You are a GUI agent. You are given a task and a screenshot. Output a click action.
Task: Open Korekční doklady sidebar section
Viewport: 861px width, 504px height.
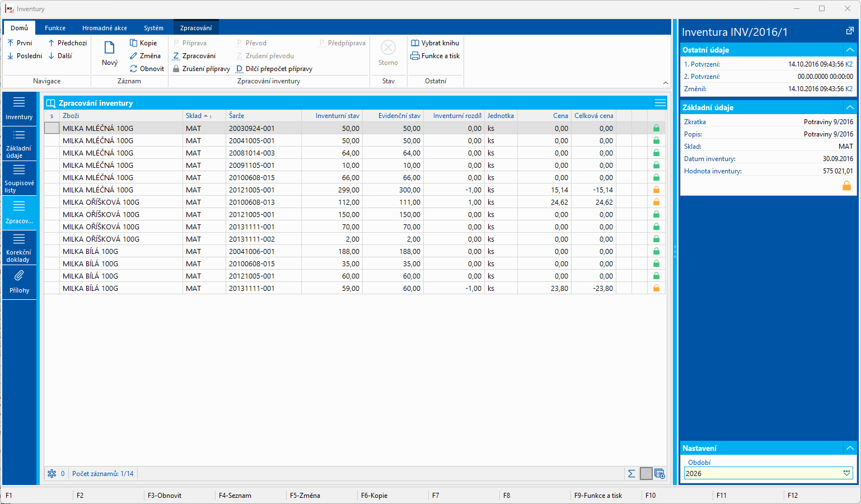19,248
